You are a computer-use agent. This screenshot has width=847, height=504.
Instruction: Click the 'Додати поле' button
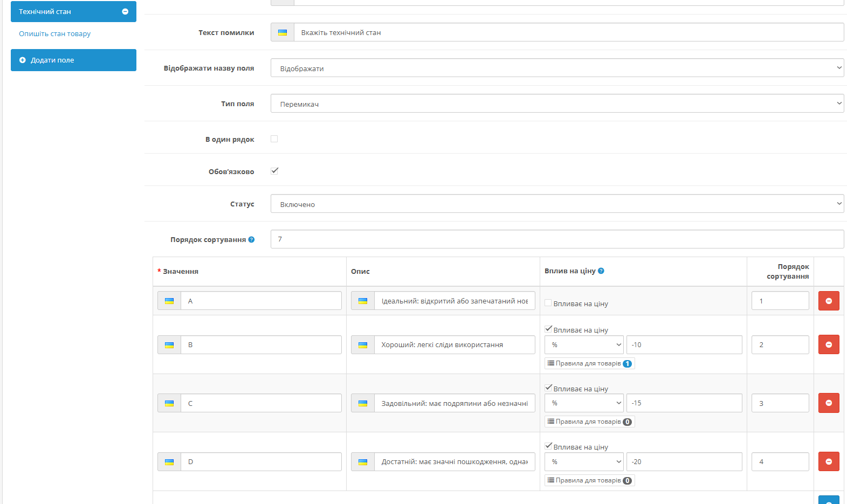click(73, 60)
